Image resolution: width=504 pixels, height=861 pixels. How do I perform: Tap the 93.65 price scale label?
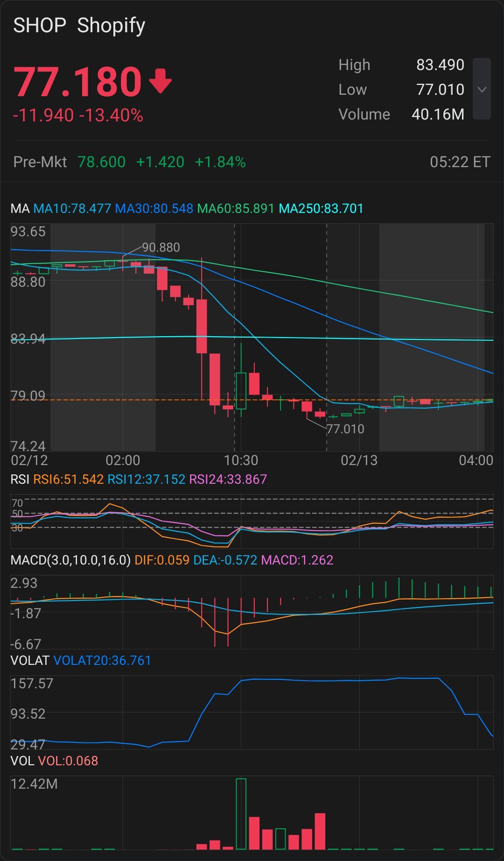28,232
